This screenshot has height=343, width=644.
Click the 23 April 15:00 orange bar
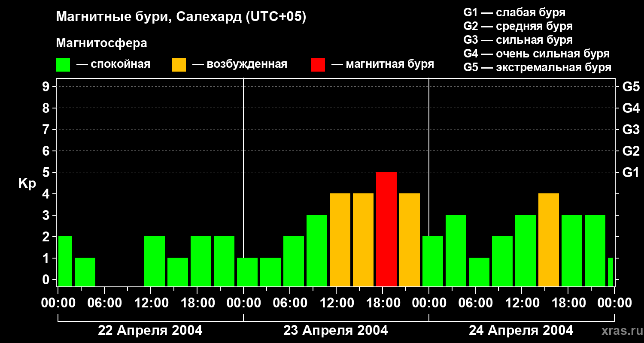[363, 240]
